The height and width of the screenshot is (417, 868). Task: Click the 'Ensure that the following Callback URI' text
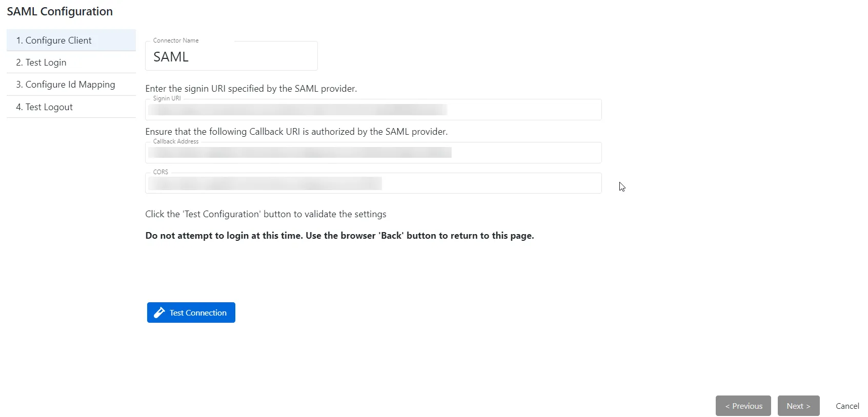(296, 132)
